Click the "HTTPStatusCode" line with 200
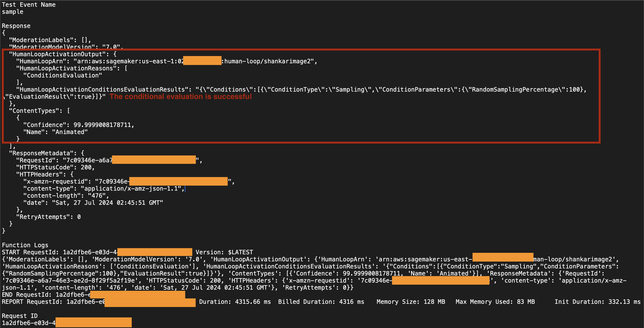644x328 pixels. tap(55, 167)
